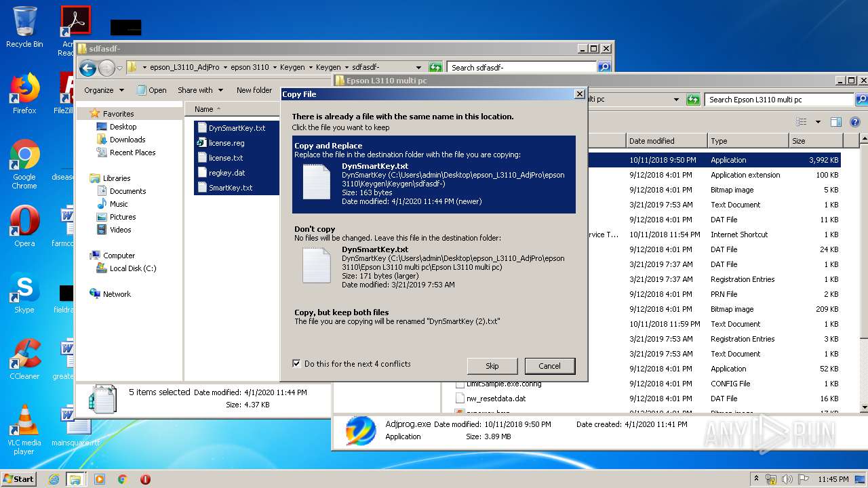Open Action Center flag tray icon

803,479
